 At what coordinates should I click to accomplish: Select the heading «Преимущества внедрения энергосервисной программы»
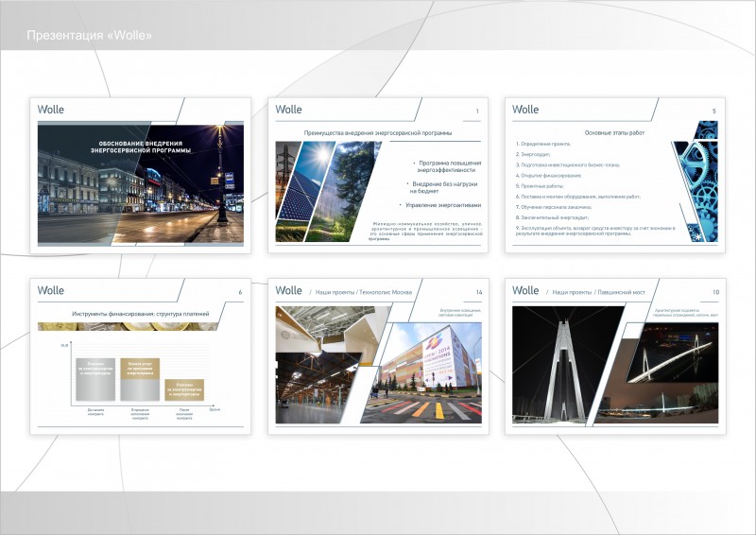tap(378, 132)
